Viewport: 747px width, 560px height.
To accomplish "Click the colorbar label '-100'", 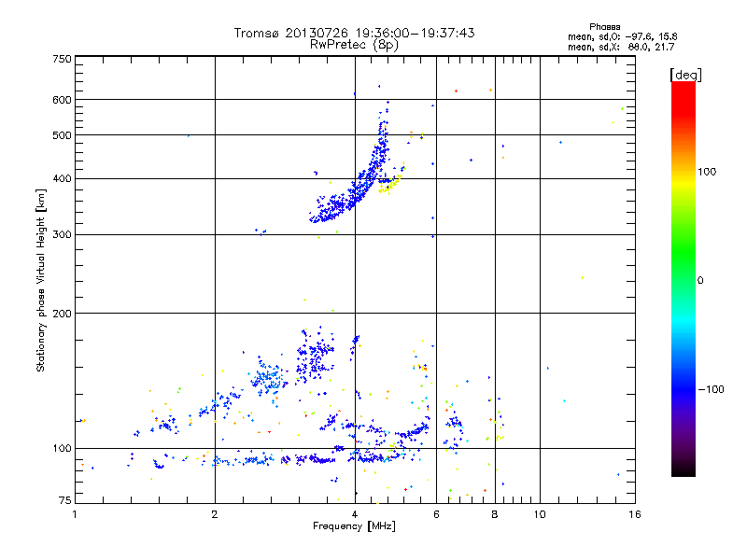I will click(711, 389).
